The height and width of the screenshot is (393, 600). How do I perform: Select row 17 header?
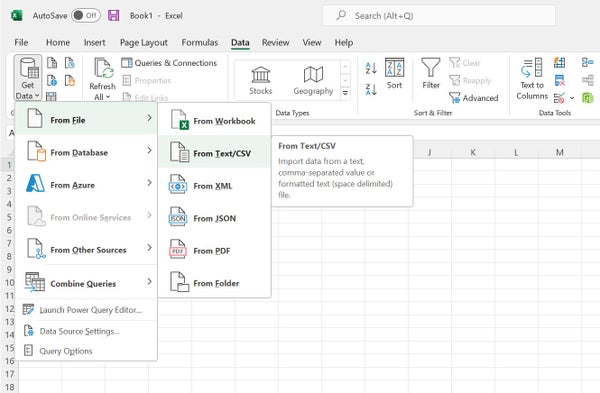click(x=9, y=373)
